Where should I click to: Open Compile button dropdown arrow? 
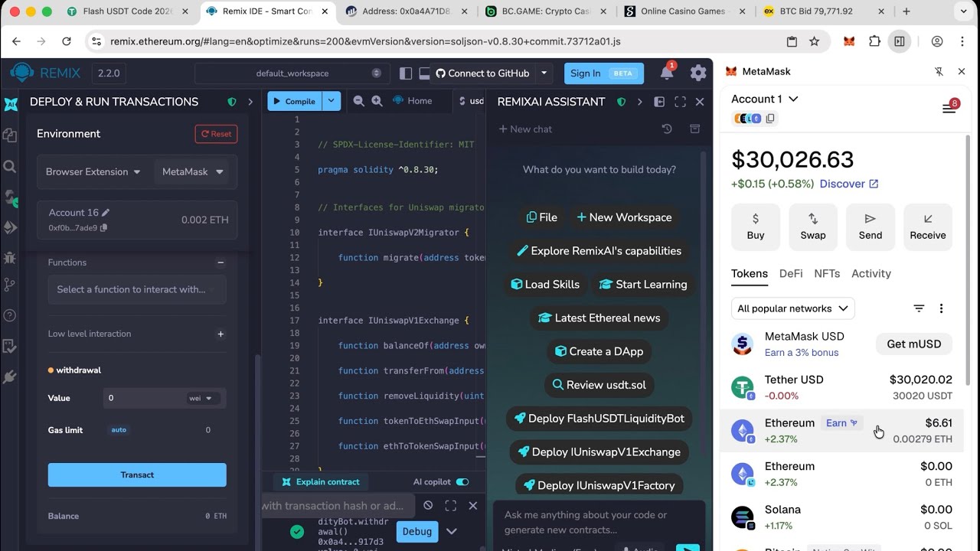[x=331, y=101]
